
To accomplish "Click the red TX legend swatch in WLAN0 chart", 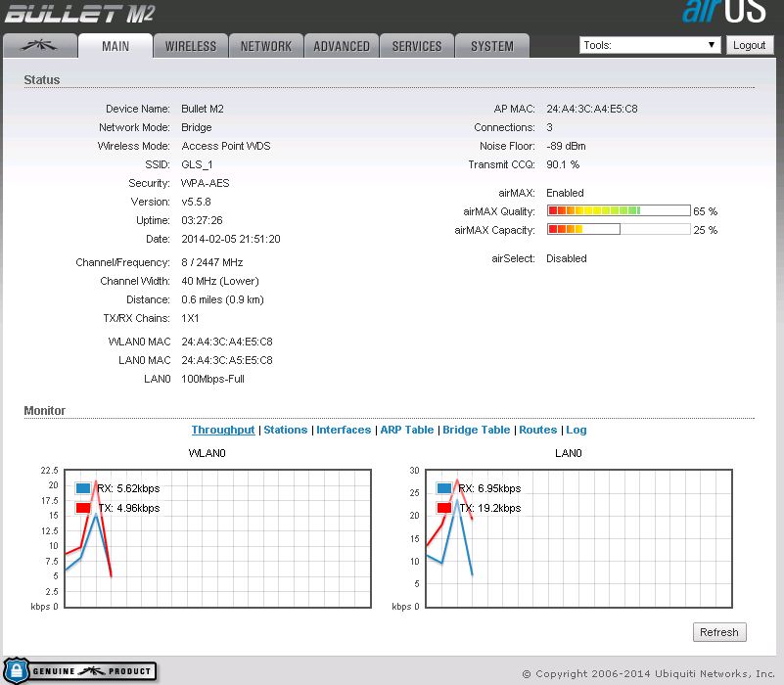I will 83,508.
